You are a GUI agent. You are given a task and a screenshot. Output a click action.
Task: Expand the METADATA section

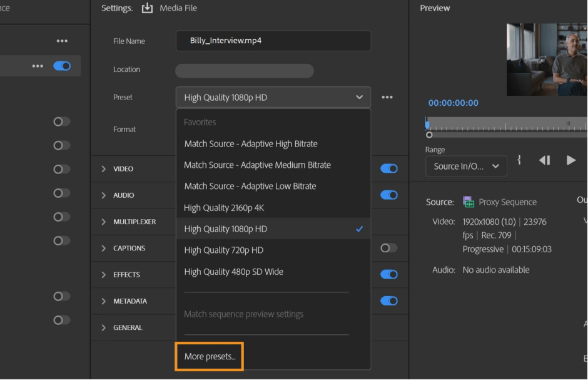coord(103,301)
